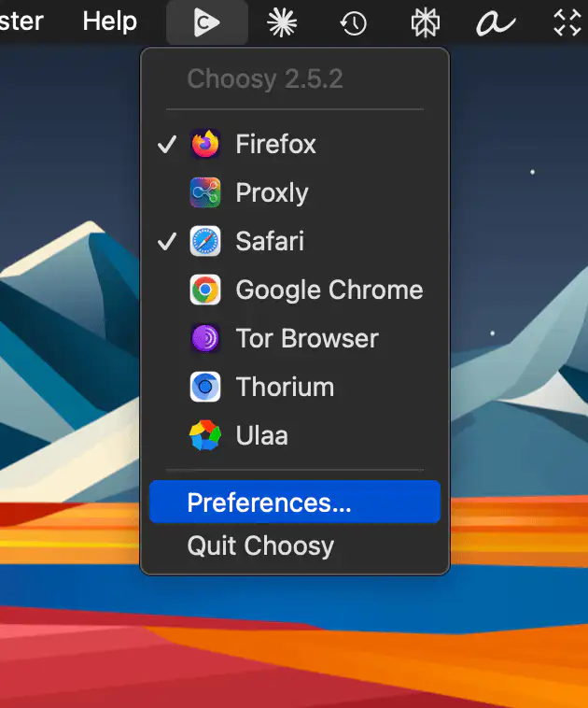Enable Google Chrome in the browser list
The height and width of the screenshot is (708, 588).
pyautogui.click(x=329, y=290)
